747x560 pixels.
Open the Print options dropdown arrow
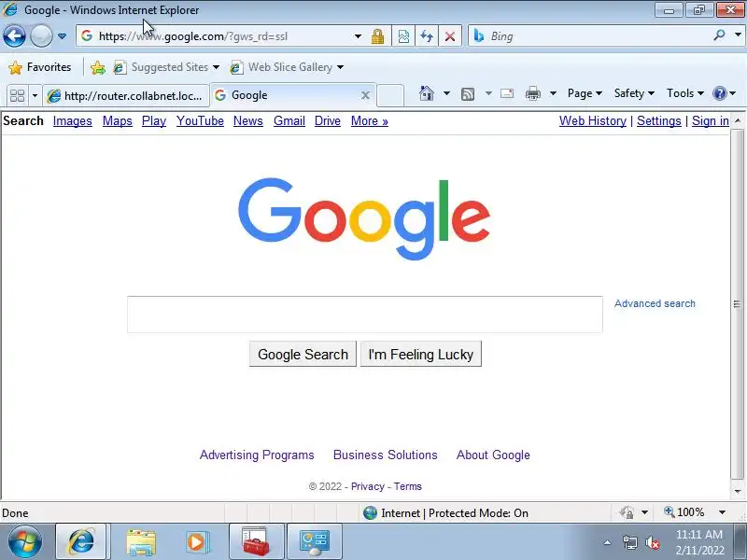point(553,93)
